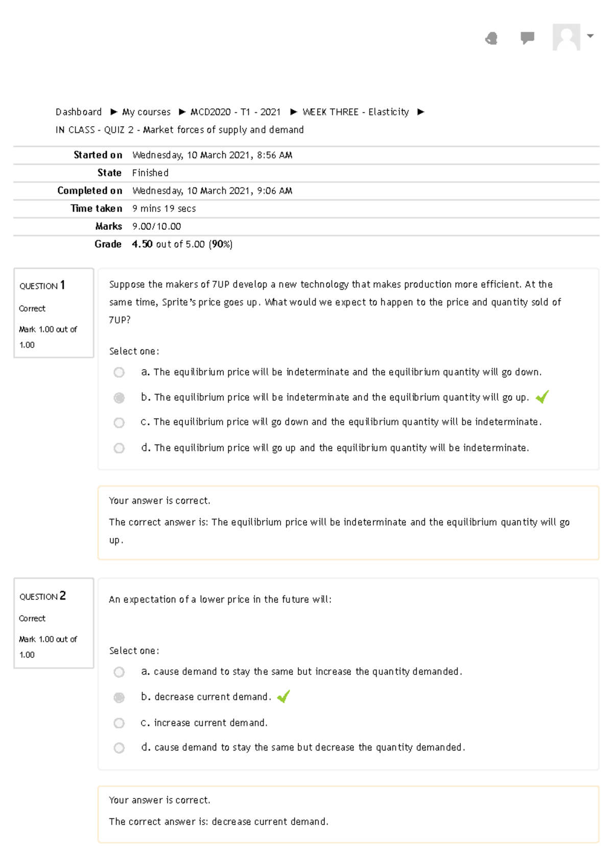Select option a 'cause demand to stay the same'
Screen dimensions: 613x868
pyautogui.click(x=120, y=672)
